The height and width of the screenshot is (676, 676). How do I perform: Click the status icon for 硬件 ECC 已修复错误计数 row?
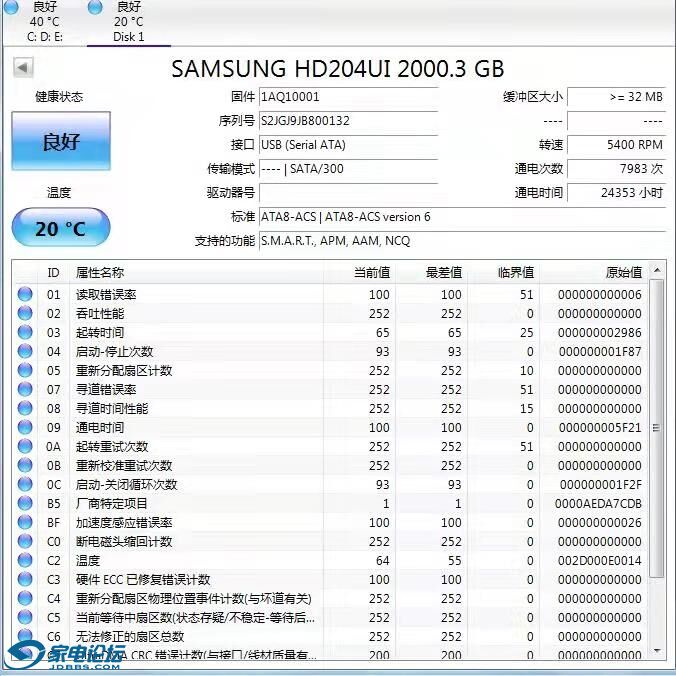pyautogui.click(x=25, y=579)
